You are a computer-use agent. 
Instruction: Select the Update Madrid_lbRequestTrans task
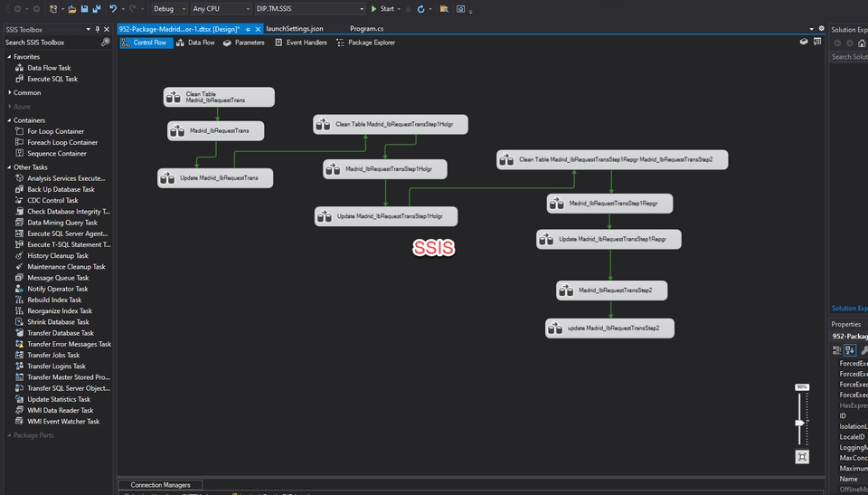pyautogui.click(x=215, y=178)
